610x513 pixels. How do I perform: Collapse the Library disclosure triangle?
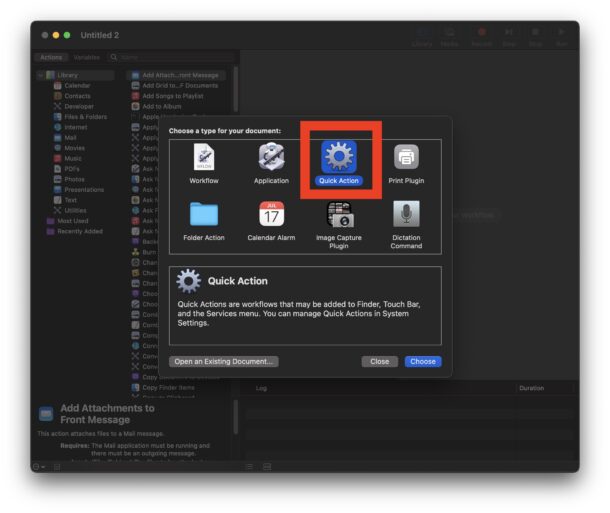click(x=41, y=75)
